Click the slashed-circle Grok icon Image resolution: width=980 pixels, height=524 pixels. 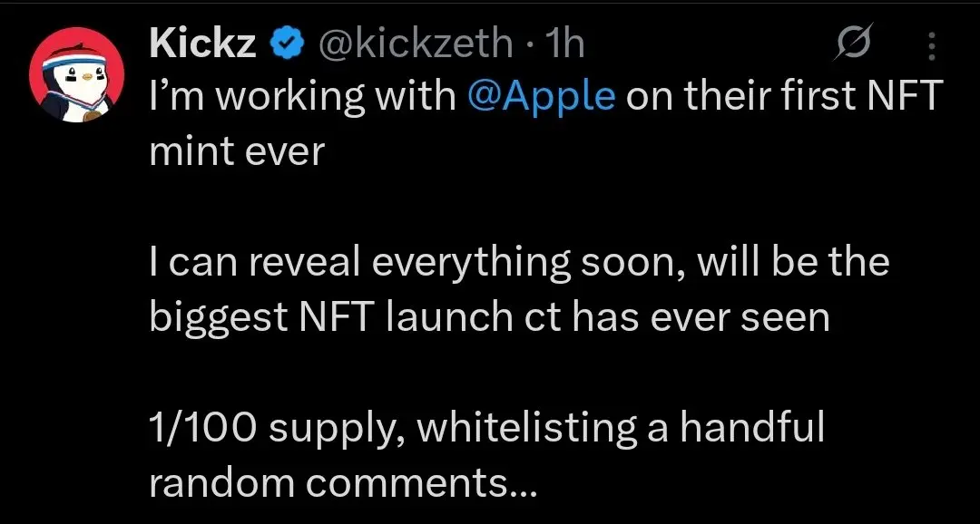click(x=858, y=43)
